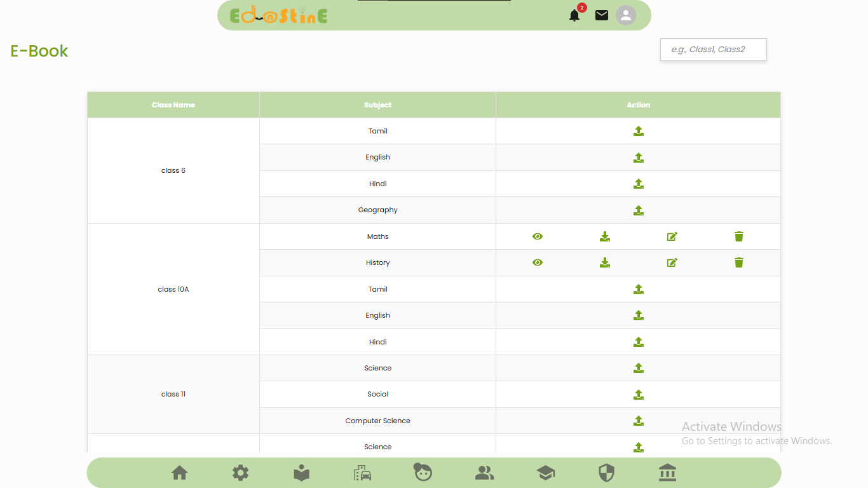
Task: Open the notifications bell
Action: 574,15
